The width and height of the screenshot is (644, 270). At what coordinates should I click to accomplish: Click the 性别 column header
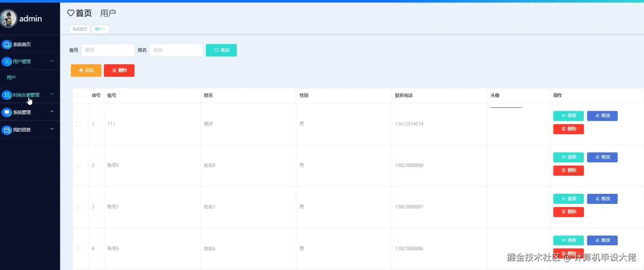point(304,96)
